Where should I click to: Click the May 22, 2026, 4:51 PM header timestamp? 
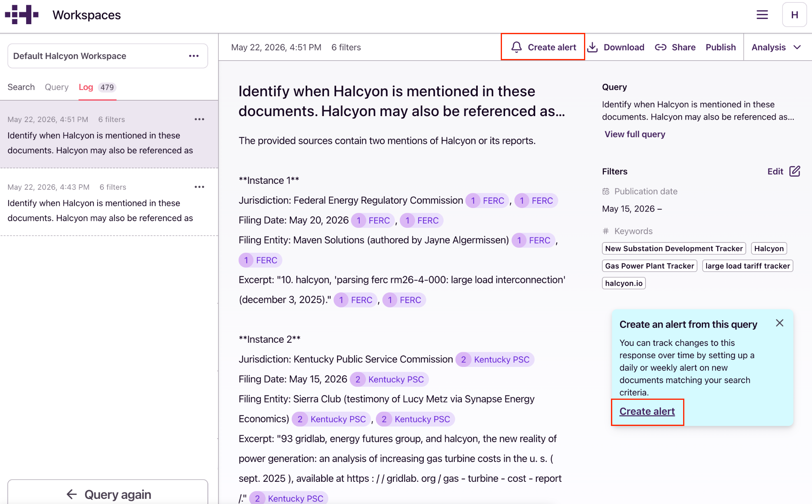tap(276, 47)
